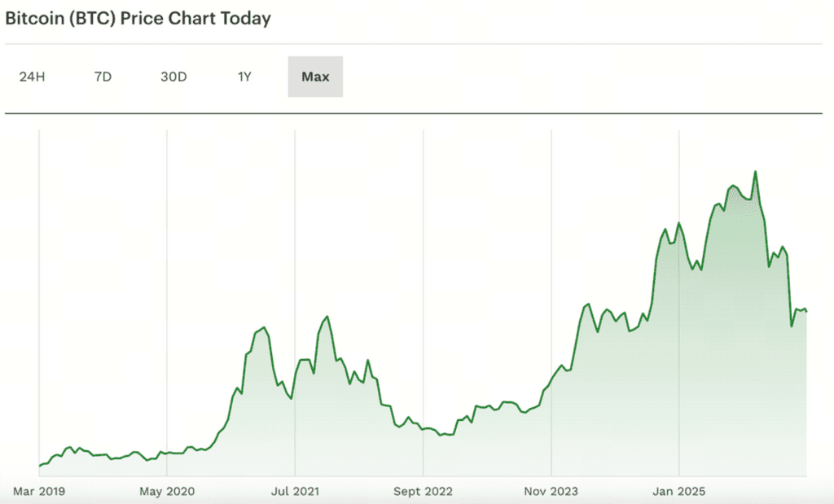Click the 'May 2020' axis label
Image resolution: width=834 pixels, height=504 pixels.
click(167, 491)
